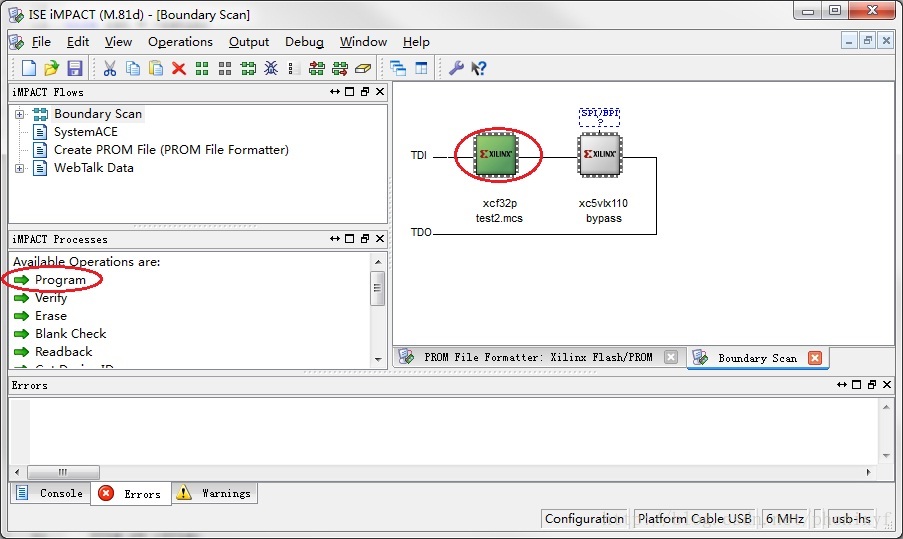Select Boundary Scan in iMPACT Flows
Viewport: 903px width, 539px height.
(98, 114)
